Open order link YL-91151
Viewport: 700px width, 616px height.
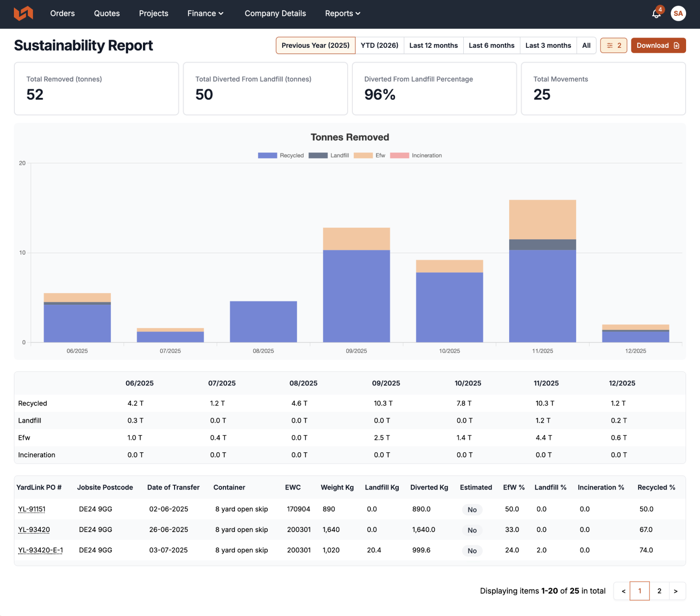(32, 509)
